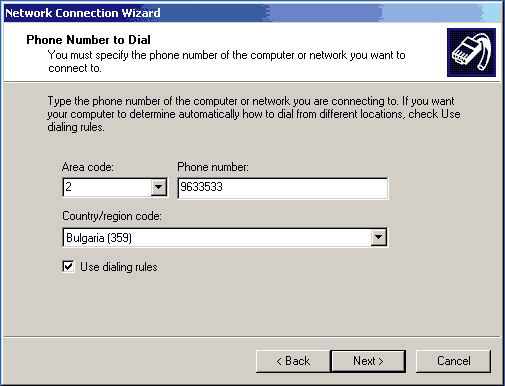Image resolution: width=505 pixels, height=386 pixels.
Task: Click the "Area code:" label
Action: (x=88, y=167)
